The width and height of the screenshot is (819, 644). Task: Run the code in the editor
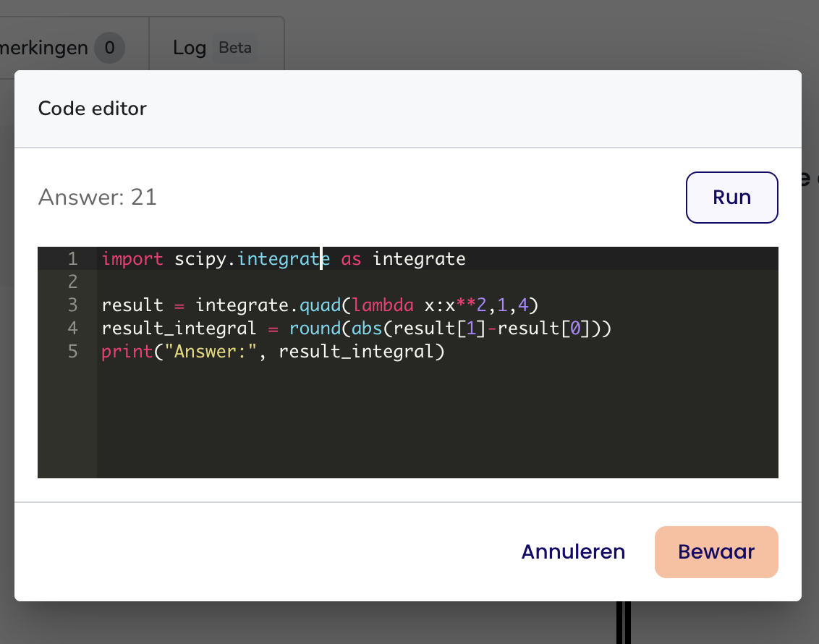731,198
